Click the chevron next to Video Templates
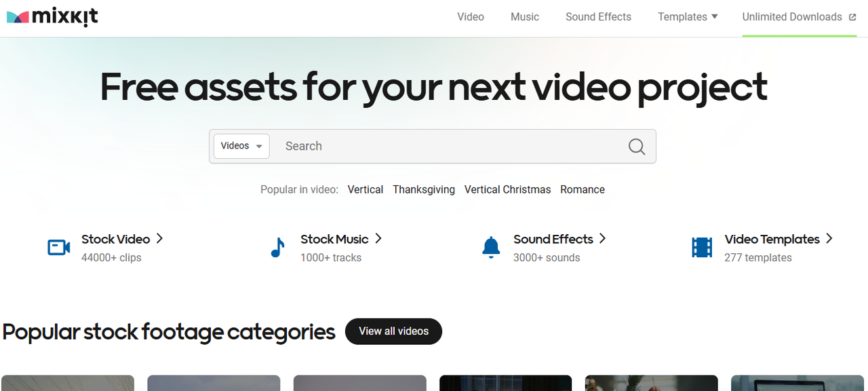 (829, 238)
